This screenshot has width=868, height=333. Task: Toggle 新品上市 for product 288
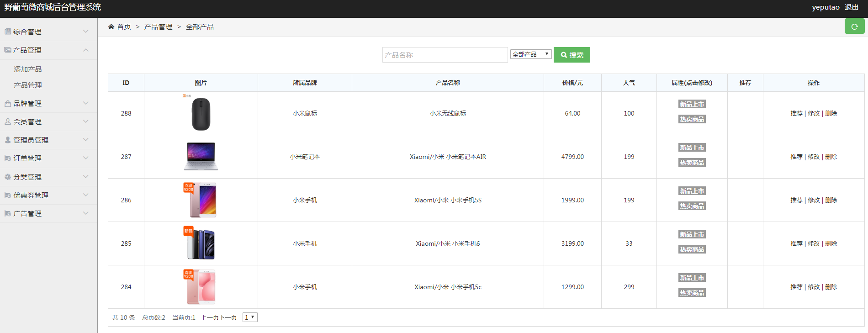click(x=692, y=104)
